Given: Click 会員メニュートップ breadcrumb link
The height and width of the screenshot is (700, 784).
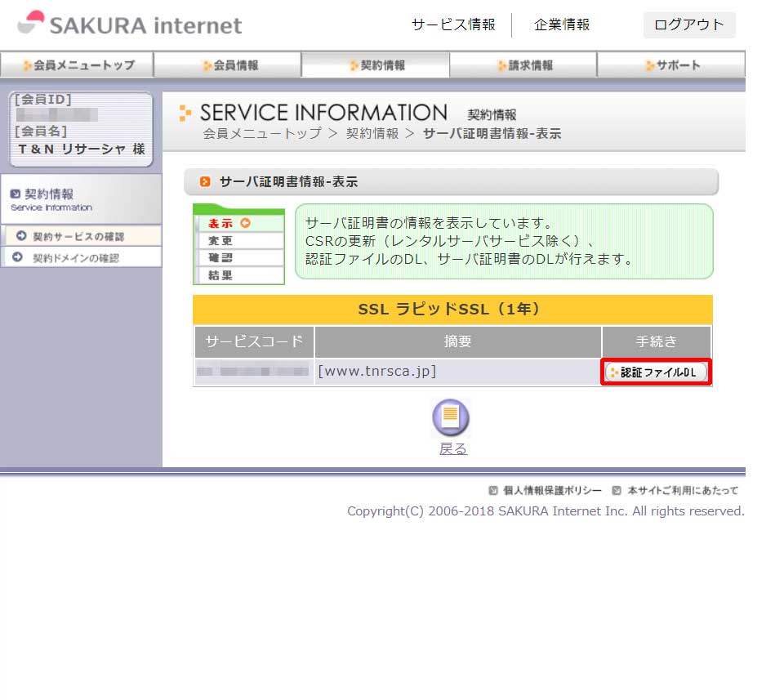Looking at the screenshot, I should coord(262,133).
